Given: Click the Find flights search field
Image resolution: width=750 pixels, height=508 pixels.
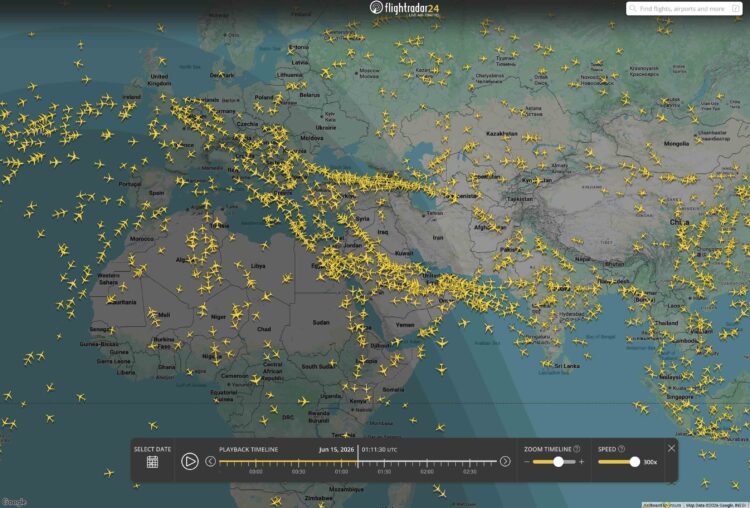Looking at the screenshot, I should [684, 9].
